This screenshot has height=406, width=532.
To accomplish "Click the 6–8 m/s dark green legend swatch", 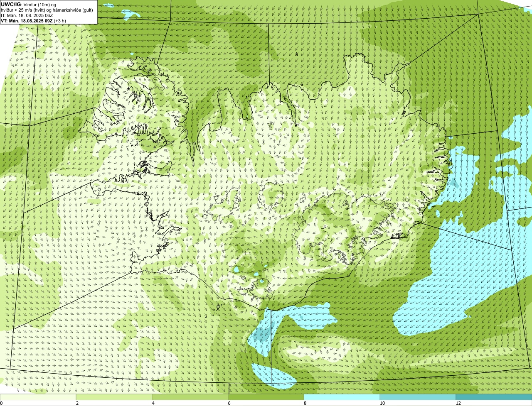I will pos(266,397).
